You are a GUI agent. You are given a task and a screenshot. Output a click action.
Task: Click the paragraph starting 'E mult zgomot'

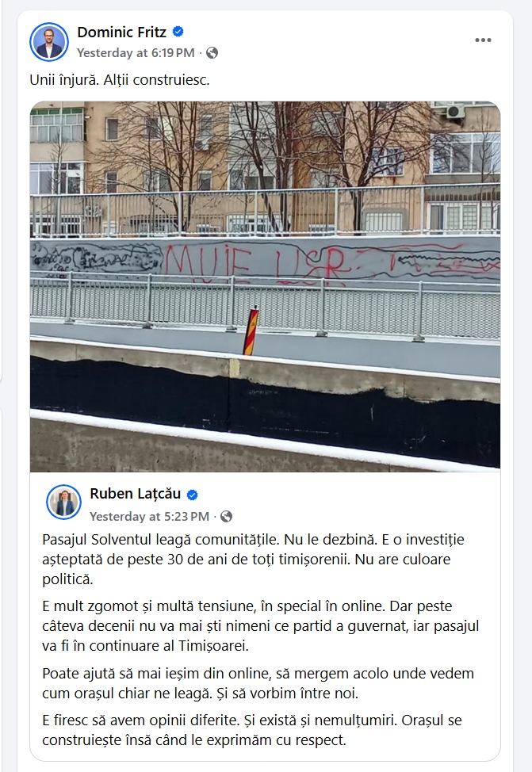click(261, 626)
